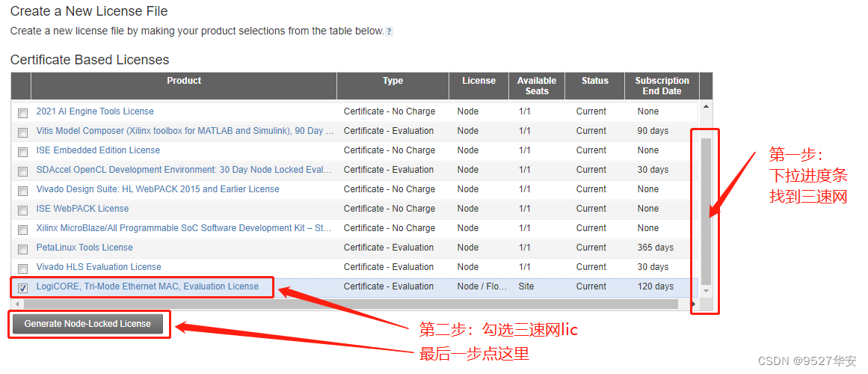
Task: Check the PetaLinux Tools License box
Action: click(x=22, y=249)
